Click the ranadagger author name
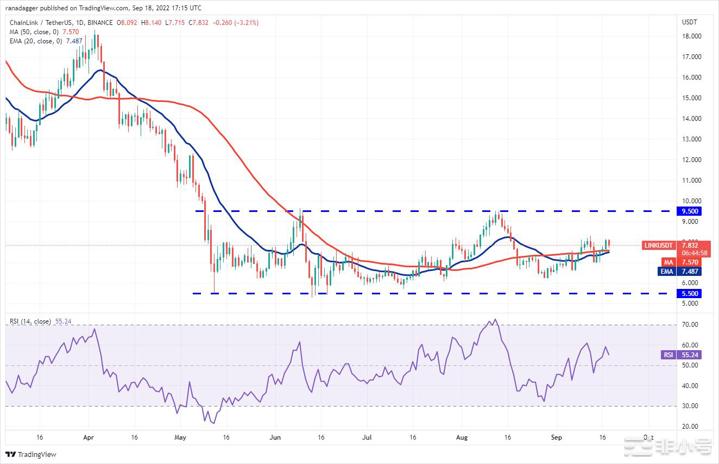 tap(23, 7)
